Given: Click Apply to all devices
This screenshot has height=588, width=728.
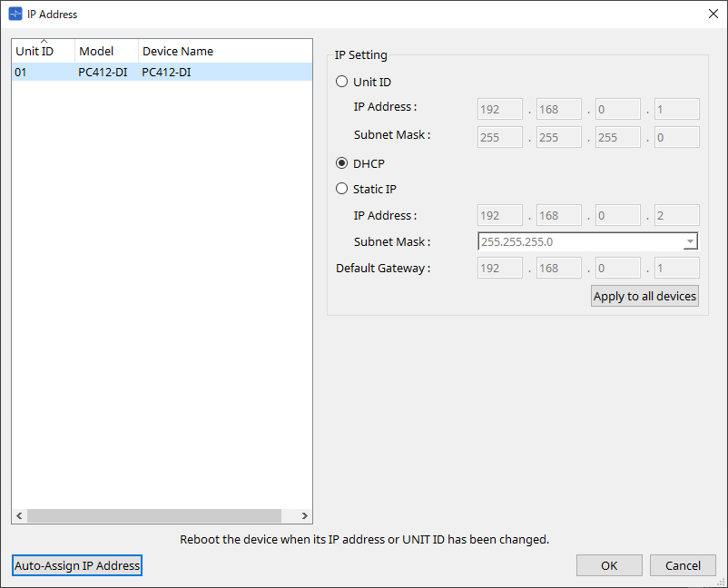Looking at the screenshot, I should point(644,296).
